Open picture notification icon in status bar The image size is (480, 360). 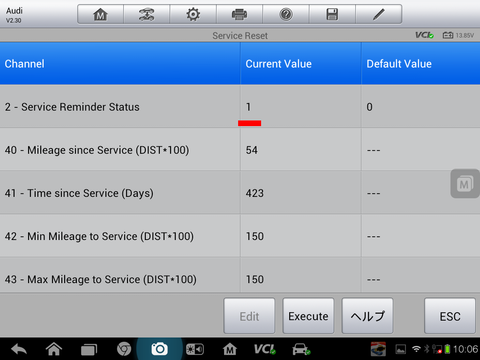point(401,349)
